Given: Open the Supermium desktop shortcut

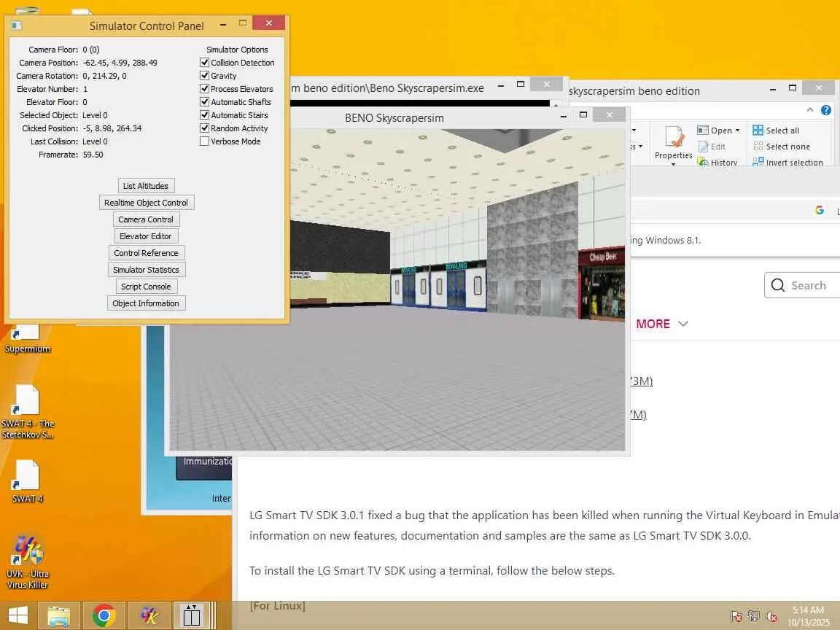Looking at the screenshot, I should [27, 338].
